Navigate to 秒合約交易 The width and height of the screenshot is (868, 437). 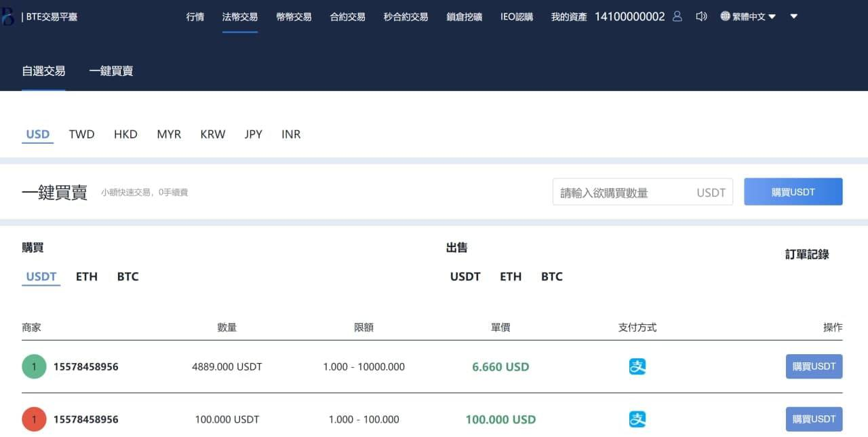click(406, 16)
